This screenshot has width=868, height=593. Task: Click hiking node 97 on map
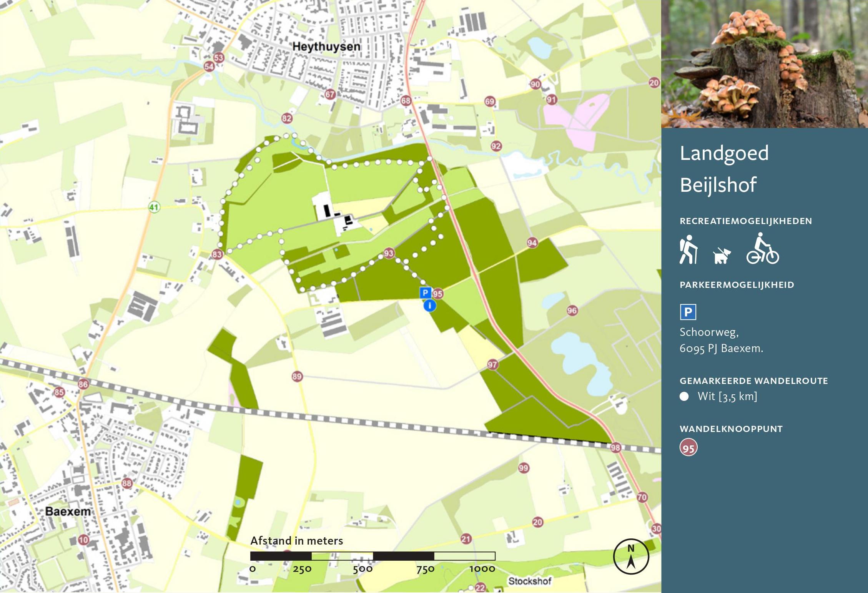point(492,364)
